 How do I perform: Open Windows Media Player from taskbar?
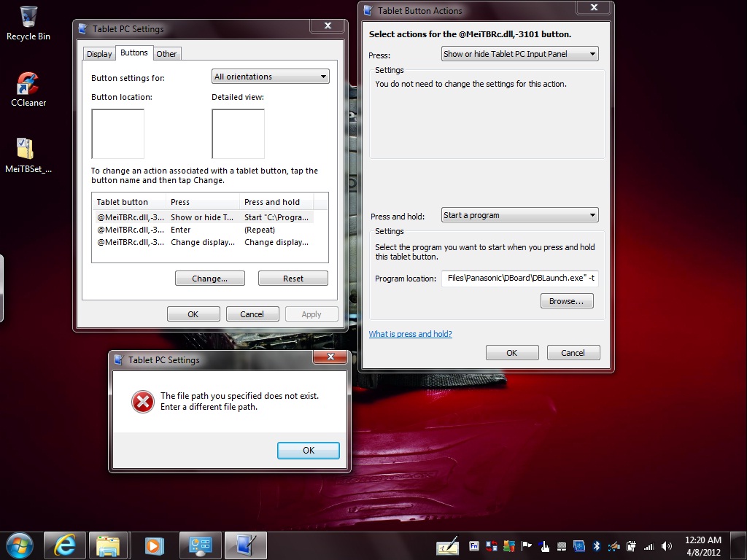click(153, 545)
